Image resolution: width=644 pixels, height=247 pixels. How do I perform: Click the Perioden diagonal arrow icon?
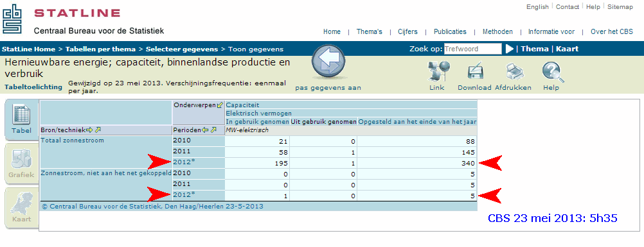pos(213,130)
